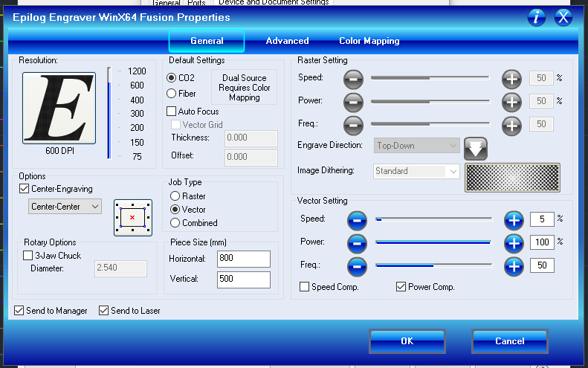Enable the 3-Jaw Chuck rotary option

click(x=28, y=256)
